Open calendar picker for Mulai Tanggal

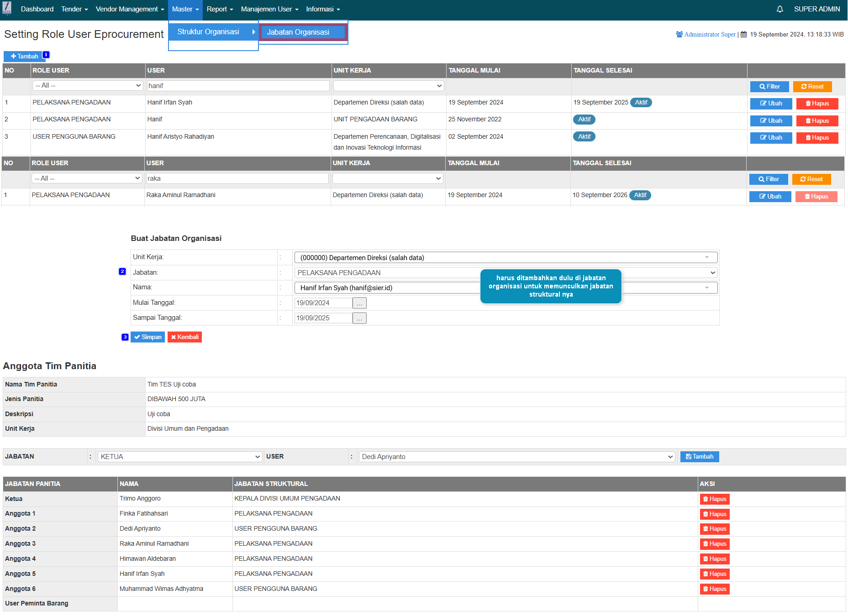tap(359, 303)
